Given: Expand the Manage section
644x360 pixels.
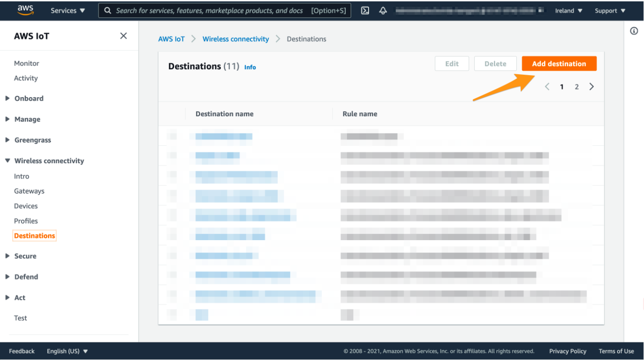Looking at the screenshot, I should (x=23, y=119).
